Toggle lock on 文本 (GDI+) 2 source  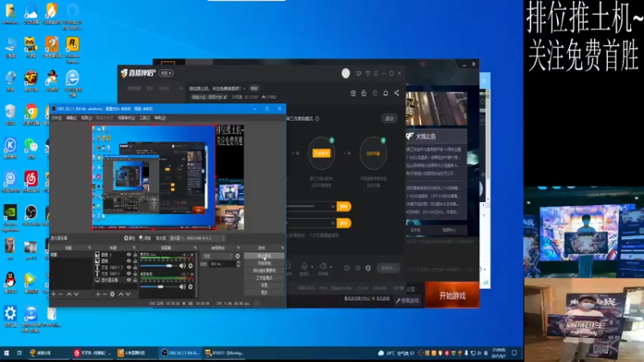tap(134, 267)
